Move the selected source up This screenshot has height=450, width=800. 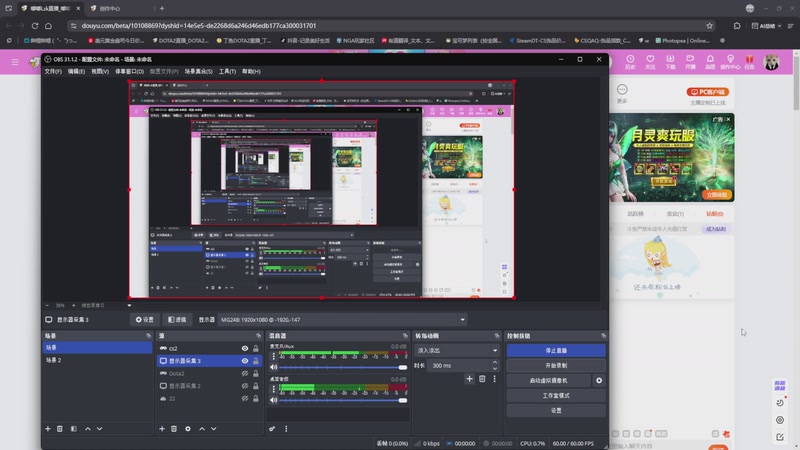202,429
